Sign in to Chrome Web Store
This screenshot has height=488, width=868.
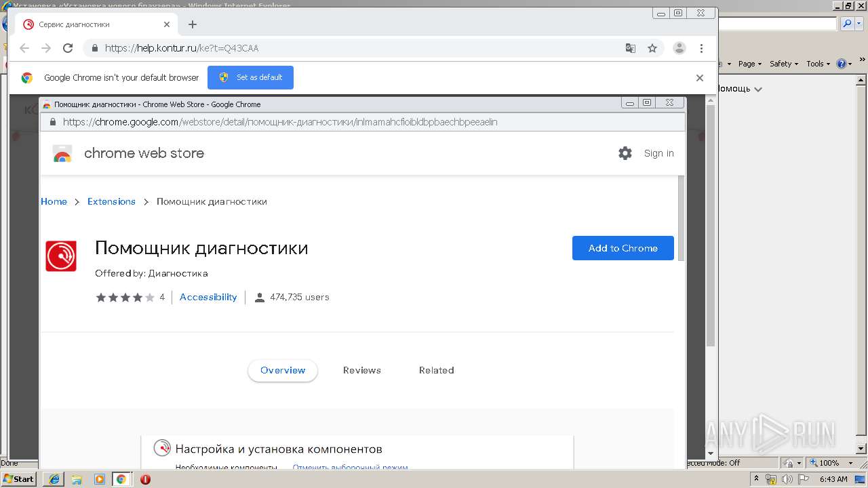point(658,153)
